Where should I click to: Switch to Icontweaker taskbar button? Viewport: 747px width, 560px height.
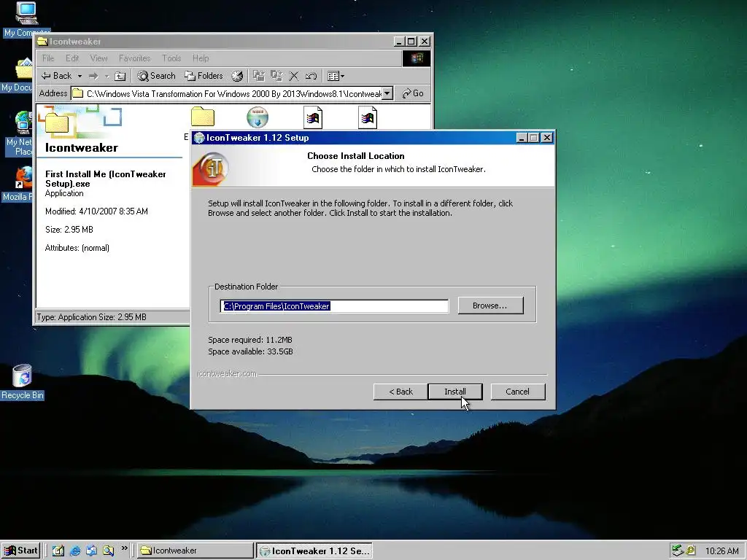[196, 551]
